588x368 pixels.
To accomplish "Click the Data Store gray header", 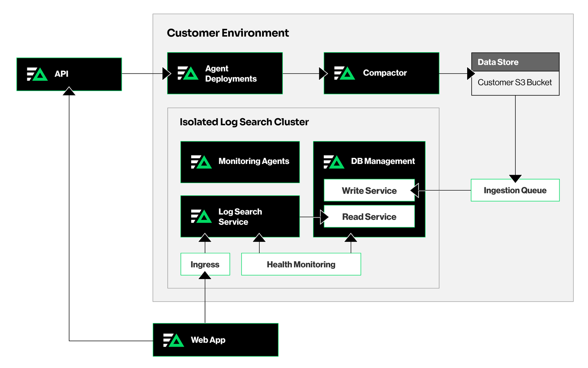I will (x=515, y=62).
